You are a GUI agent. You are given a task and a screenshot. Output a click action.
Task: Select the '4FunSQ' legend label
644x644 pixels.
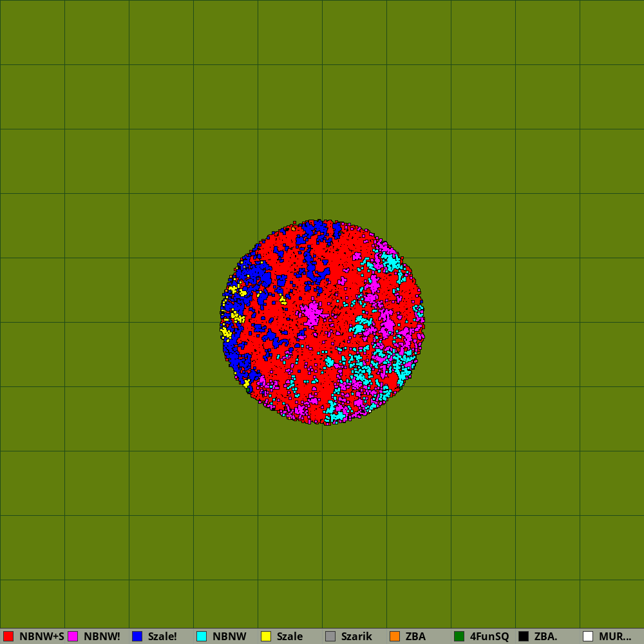point(489,636)
